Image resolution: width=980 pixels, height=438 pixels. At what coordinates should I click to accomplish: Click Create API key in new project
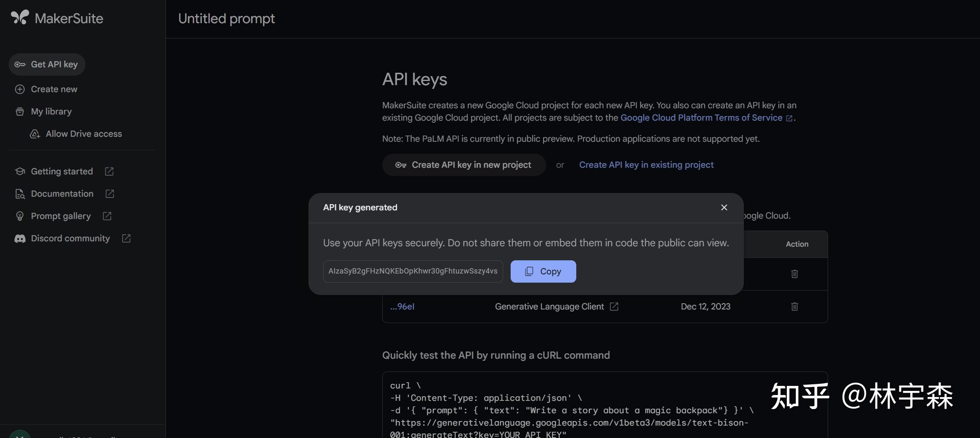(464, 165)
